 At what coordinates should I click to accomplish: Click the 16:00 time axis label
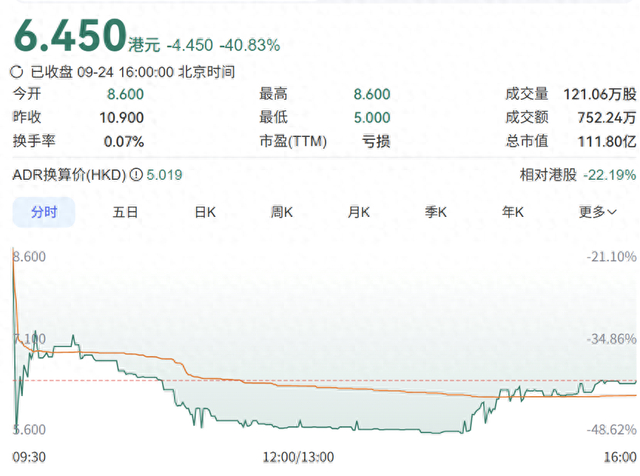click(x=620, y=457)
